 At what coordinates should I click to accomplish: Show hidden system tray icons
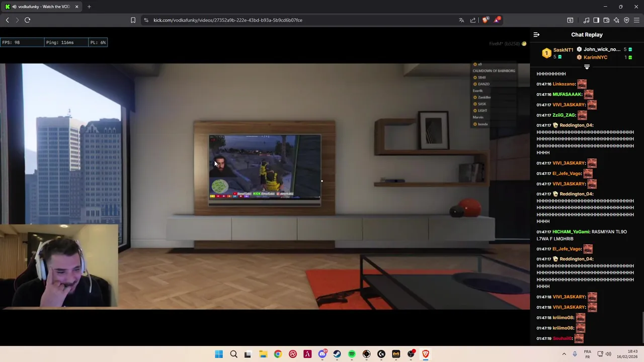point(564,354)
